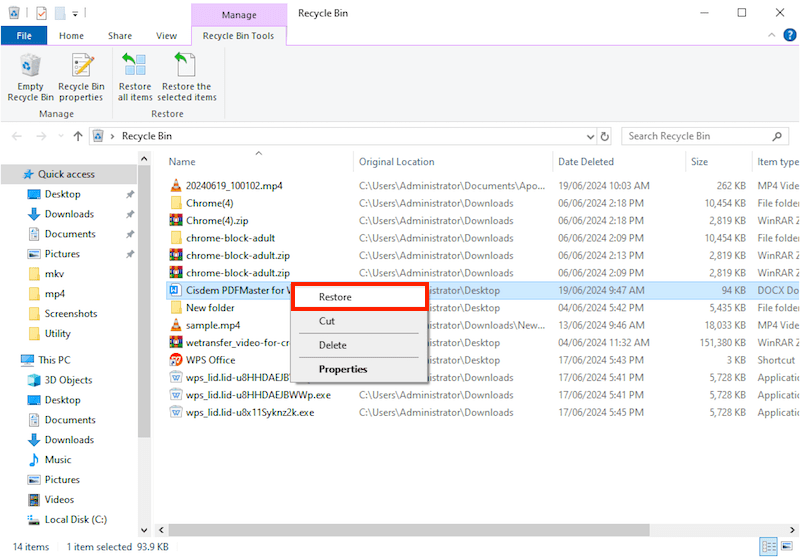Click the WPS Office shortcut icon
Screen dimensions: 800x557
pos(176,360)
